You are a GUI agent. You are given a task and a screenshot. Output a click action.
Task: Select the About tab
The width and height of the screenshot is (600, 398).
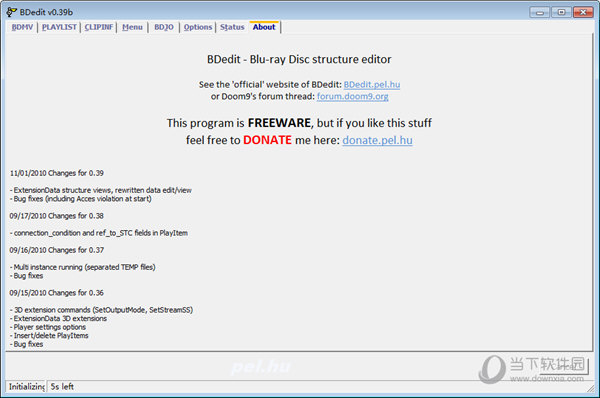coord(264,27)
